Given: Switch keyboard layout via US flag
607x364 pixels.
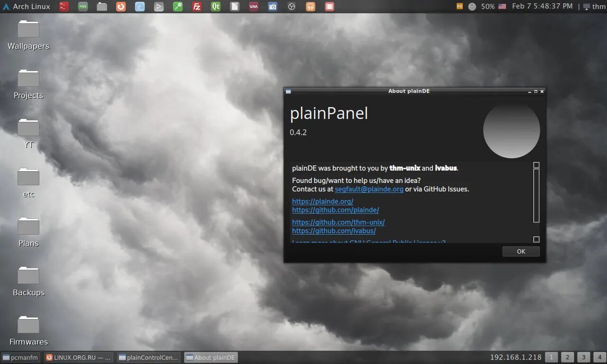Looking at the screenshot, I should pos(502,7).
